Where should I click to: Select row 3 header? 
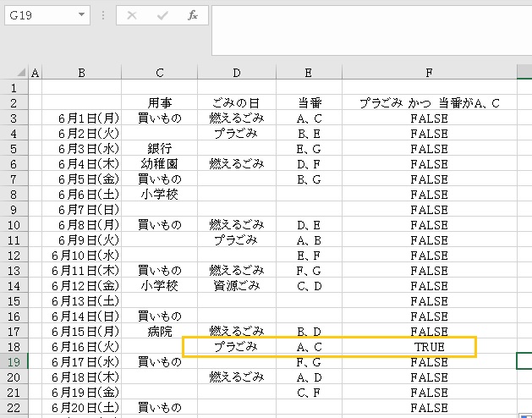[x=14, y=118]
